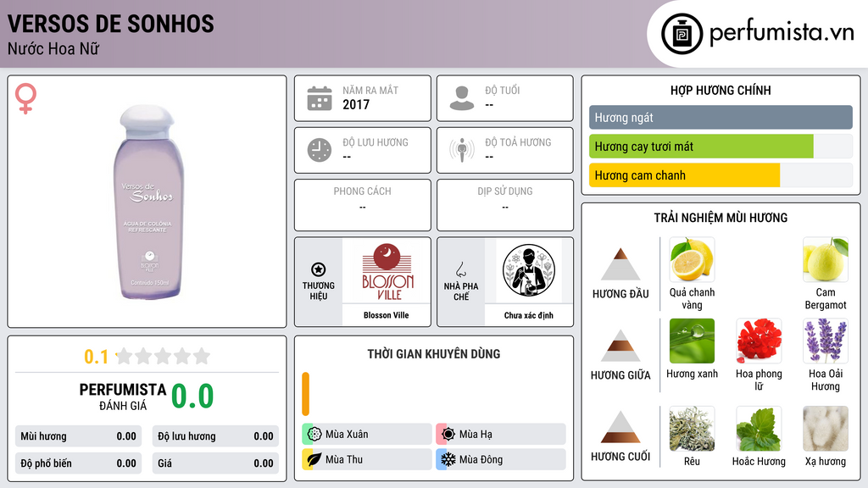Click the orange recommended time bar
This screenshot has width=868, height=488.
305,394
